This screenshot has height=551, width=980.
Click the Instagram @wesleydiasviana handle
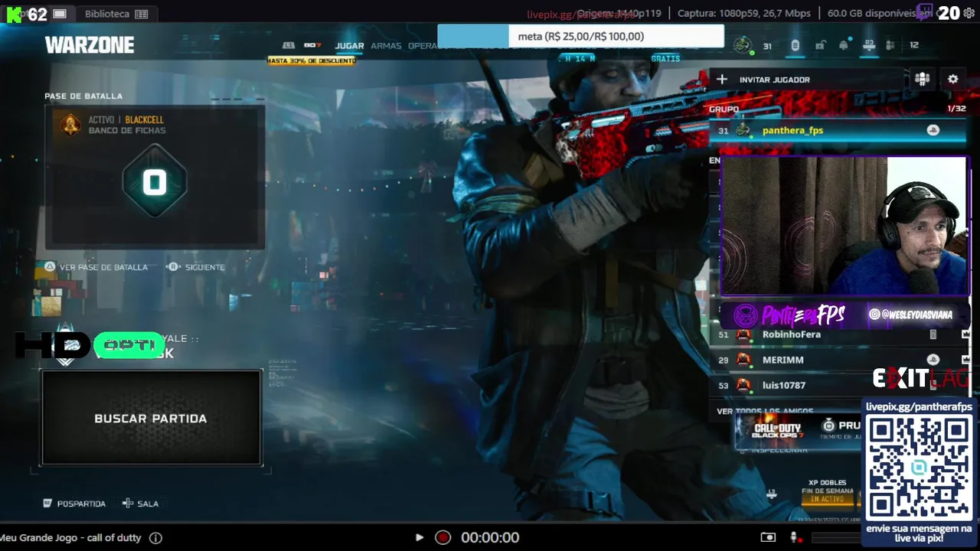[910, 315]
